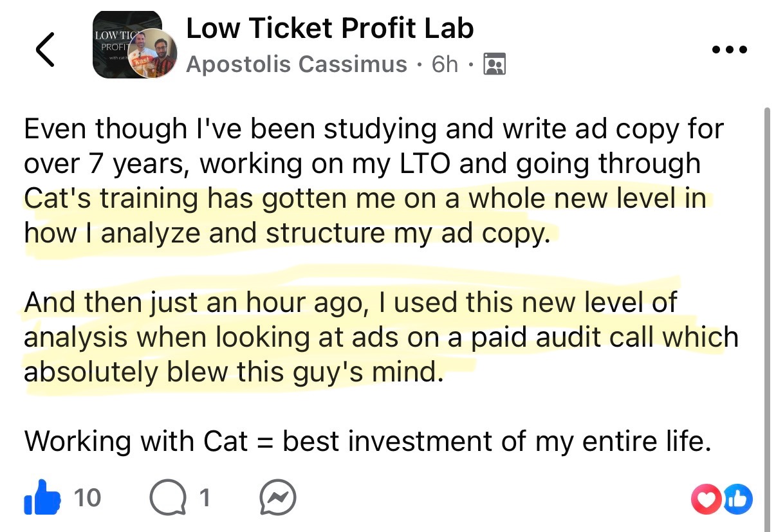The height and width of the screenshot is (532, 776).
Task: Open the author's round profile picture
Action: [155, 53]
